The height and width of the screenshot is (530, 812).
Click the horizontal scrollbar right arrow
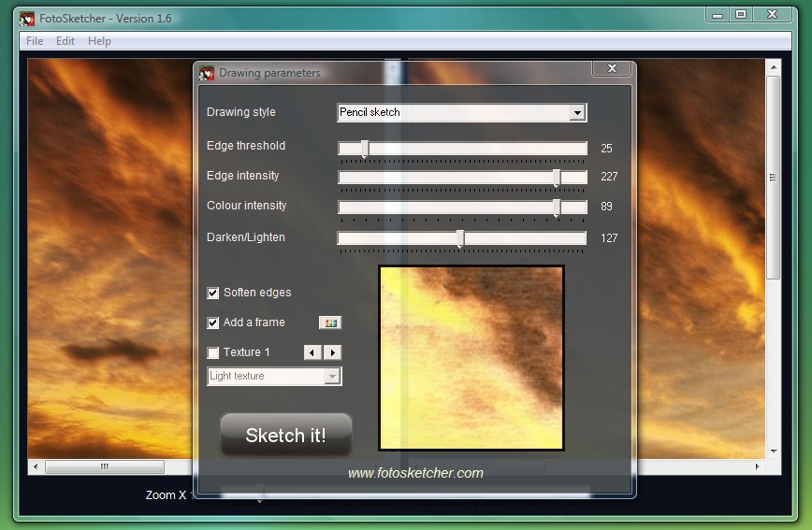click(x=757, y=466)
